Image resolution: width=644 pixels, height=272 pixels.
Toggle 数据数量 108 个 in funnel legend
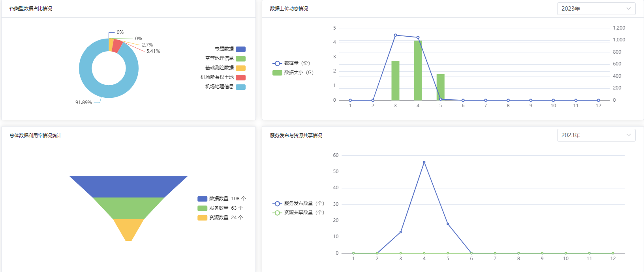[x=202, y=199]
